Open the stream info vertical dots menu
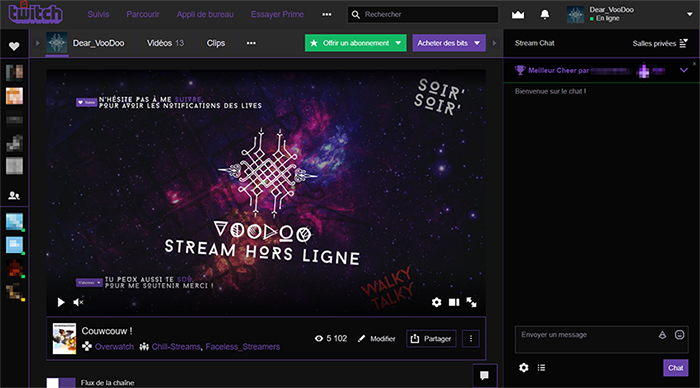 [x=471, y=338]
